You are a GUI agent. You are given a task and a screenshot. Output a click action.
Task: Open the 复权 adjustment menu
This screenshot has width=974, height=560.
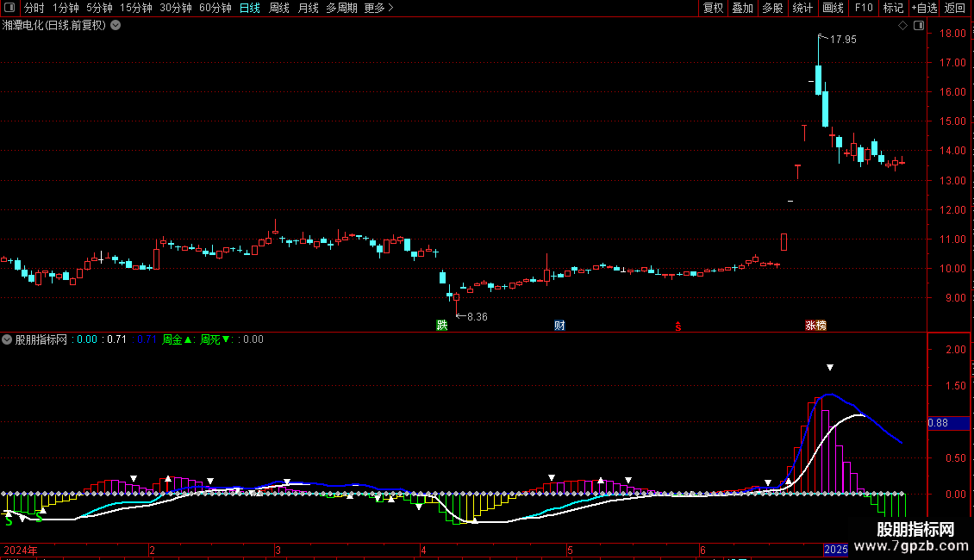(x=713, y=8)
